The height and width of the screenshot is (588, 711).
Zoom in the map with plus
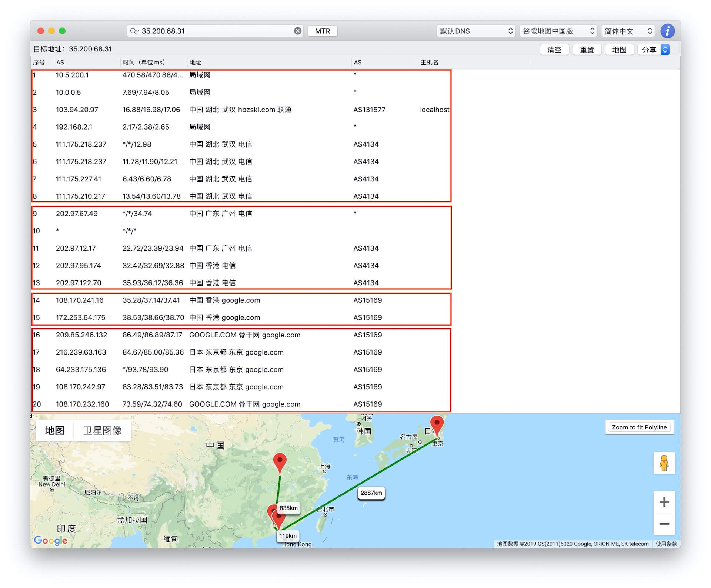pyautogui.click(x=664, y=502)
